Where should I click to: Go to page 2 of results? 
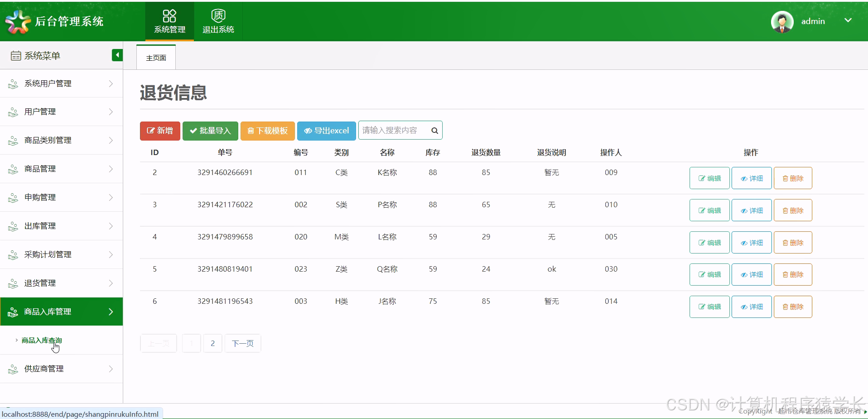(x=212, y=343)
